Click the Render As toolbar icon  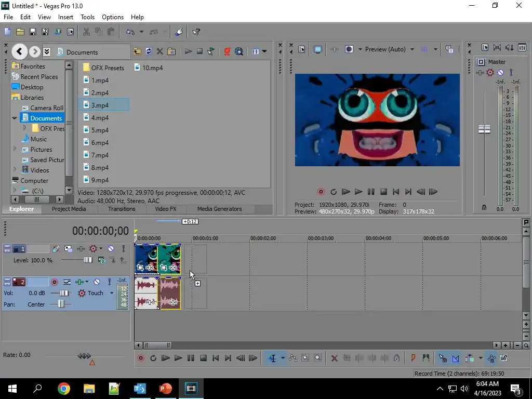pyautogui.click(x=58, y=32)
